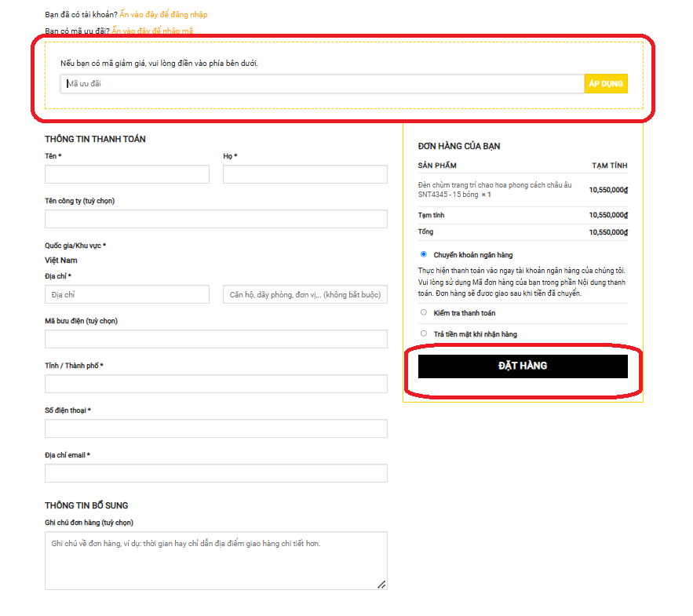Viewport: 693px width, 616px height.
Task: Focus the 'Địa chỉ email' field
Action: tap(216, 473)
